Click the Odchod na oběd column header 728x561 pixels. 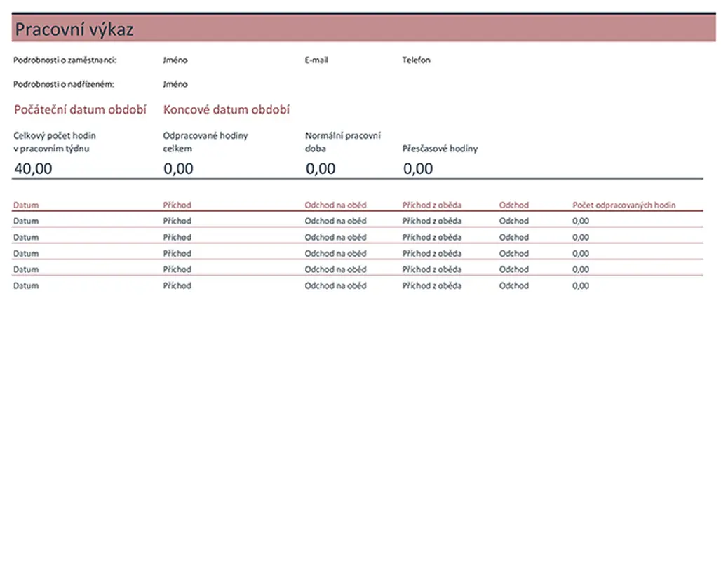[x=335, y=205]
